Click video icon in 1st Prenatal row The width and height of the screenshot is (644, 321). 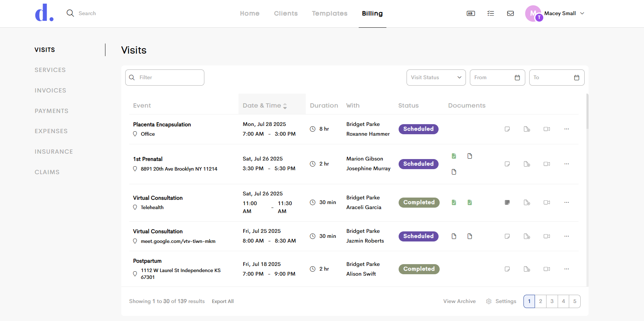coord(547,164)
